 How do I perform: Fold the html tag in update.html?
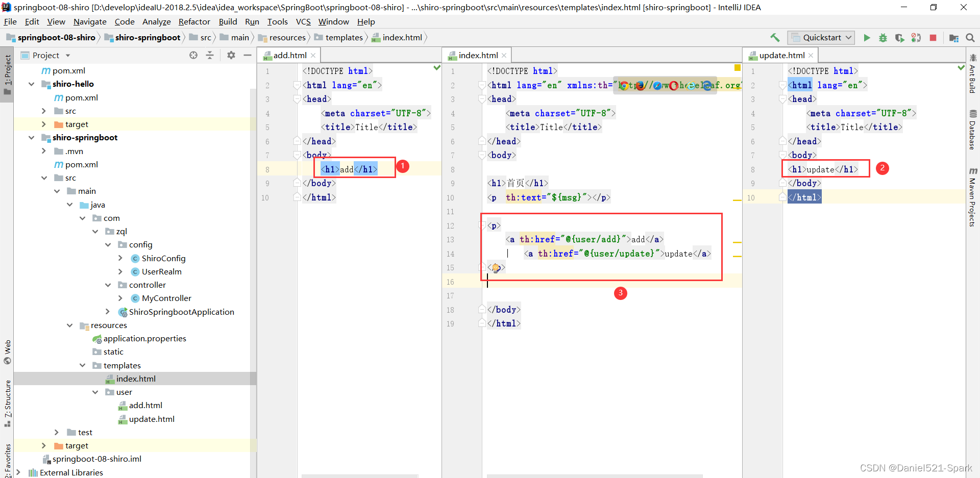coord(782,85)
